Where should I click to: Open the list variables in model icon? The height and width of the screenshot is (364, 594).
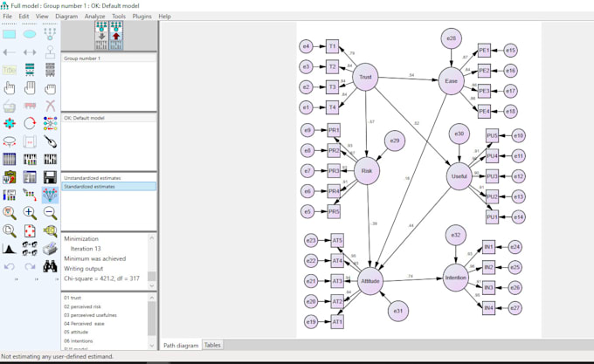(30, 70)
